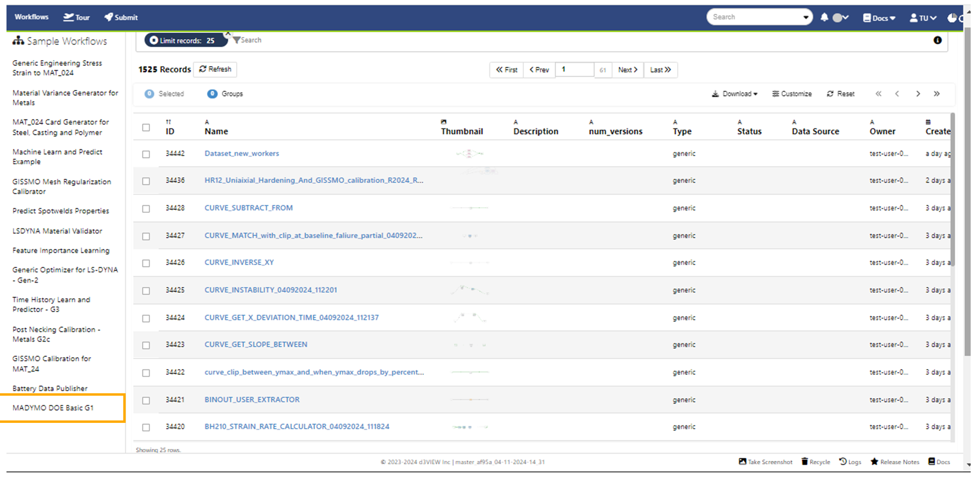Click the Next page button
Viewport: 980px width, 478px height.
627,70
